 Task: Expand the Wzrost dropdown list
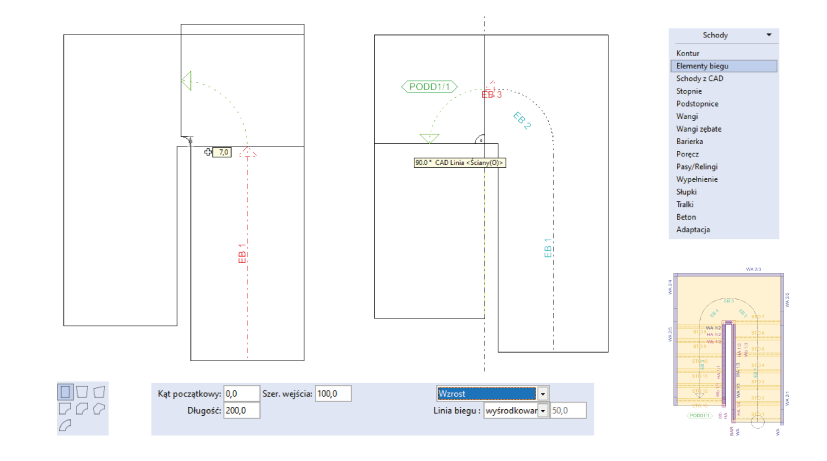pos(543,393)
